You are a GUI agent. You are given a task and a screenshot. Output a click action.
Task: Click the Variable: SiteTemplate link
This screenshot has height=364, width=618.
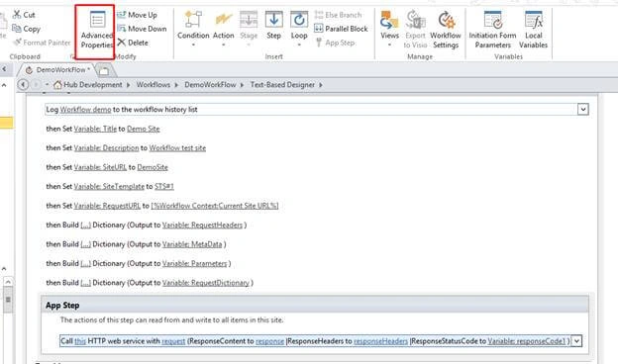(109, 187)
